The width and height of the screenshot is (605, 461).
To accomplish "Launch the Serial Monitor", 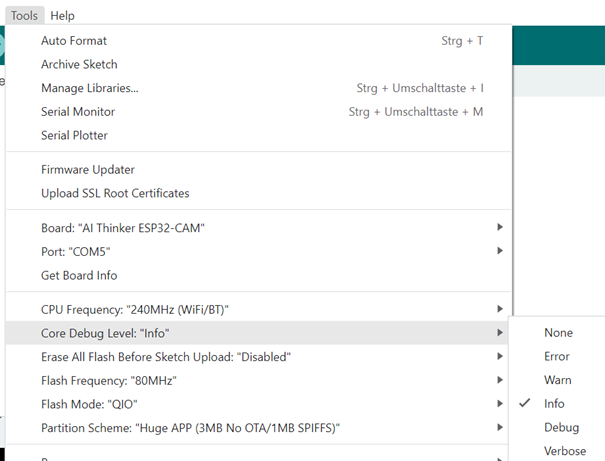I will point(78,112).
